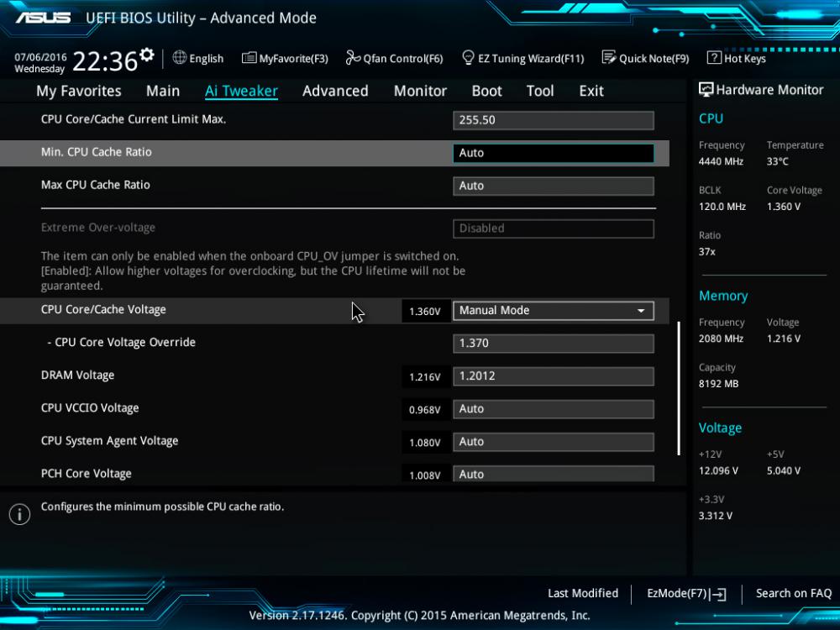Viewport: 840px width, 630px height.
Task: Click the globe icon for English language
Action: tap(180, 58)
